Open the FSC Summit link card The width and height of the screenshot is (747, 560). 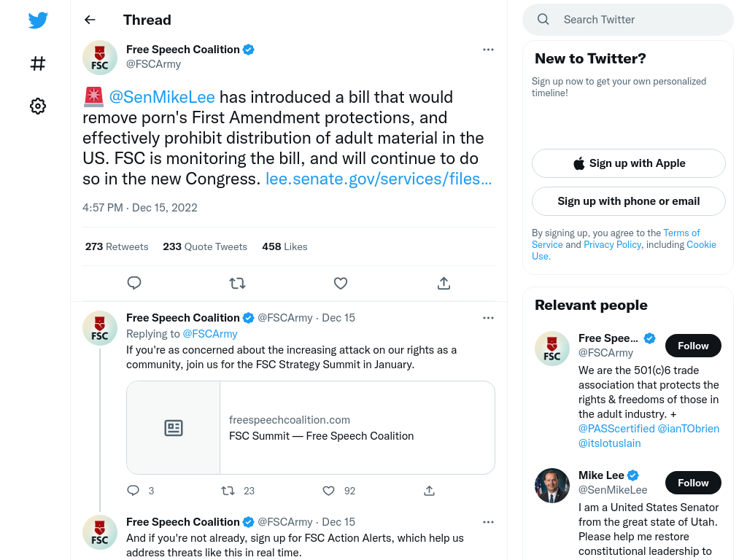(311, 427)
